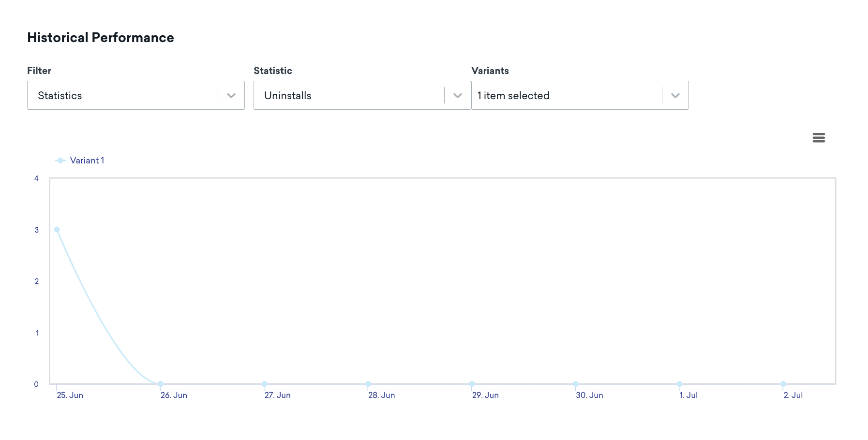Click the '28. Jun' x-axis label
Screen dimensions: 868x440
click(x=382, y=395)
